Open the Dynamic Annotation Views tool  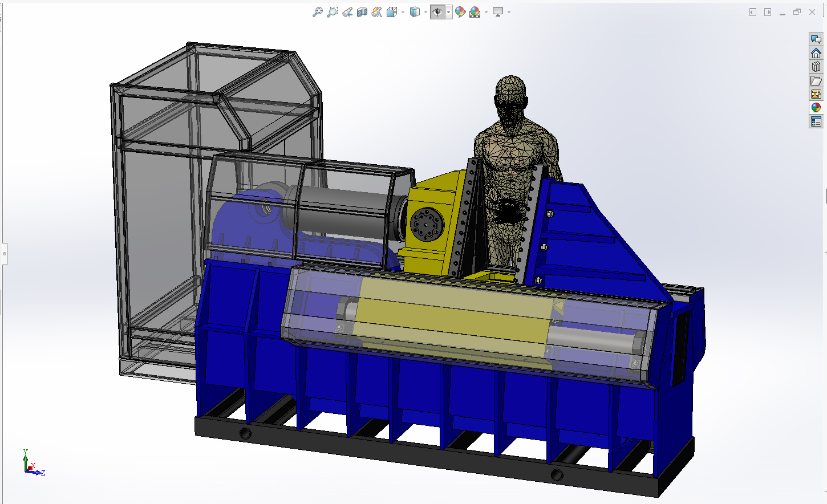377,12
